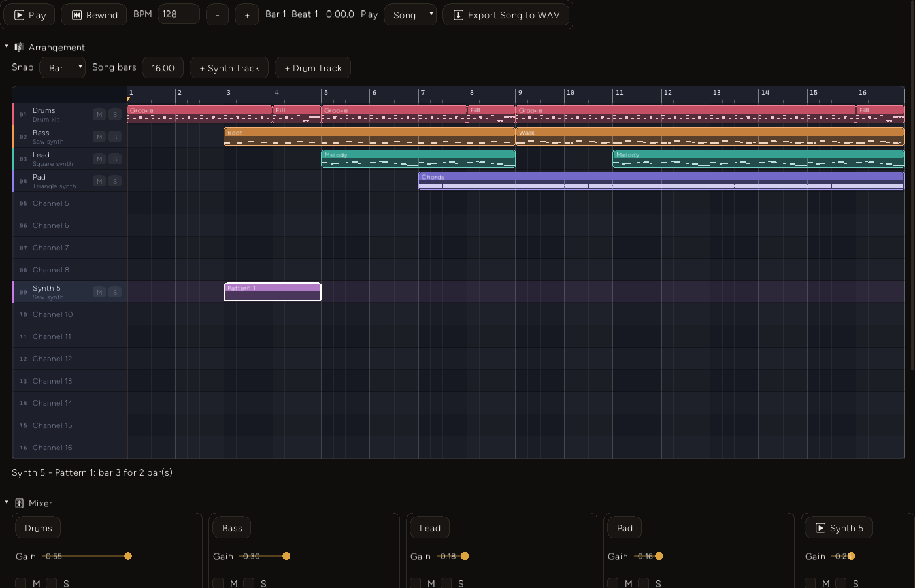Decrease BPM with the minus button
This screenshot has width=915, height=588.
click(218, 15)
